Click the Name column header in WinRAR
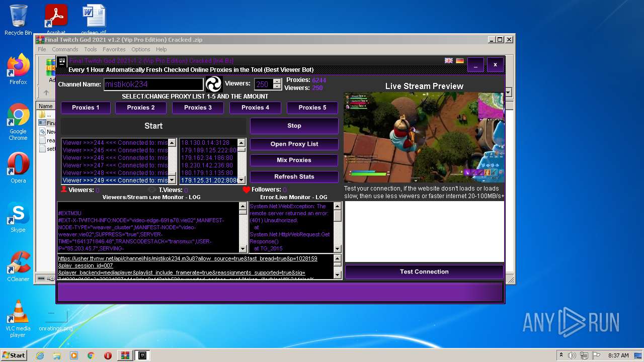The height and width of the screenshot is (362, 644). coord(46,106)
